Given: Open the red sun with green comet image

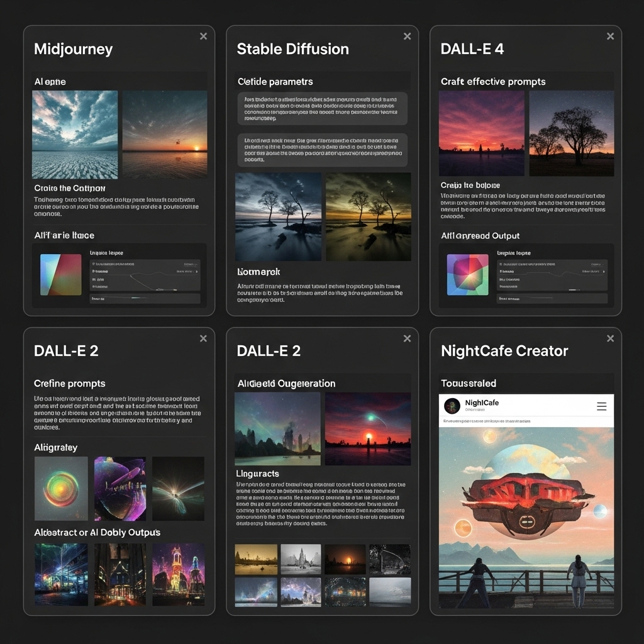Looking at the screenshot, I should (x=368, y=429).
